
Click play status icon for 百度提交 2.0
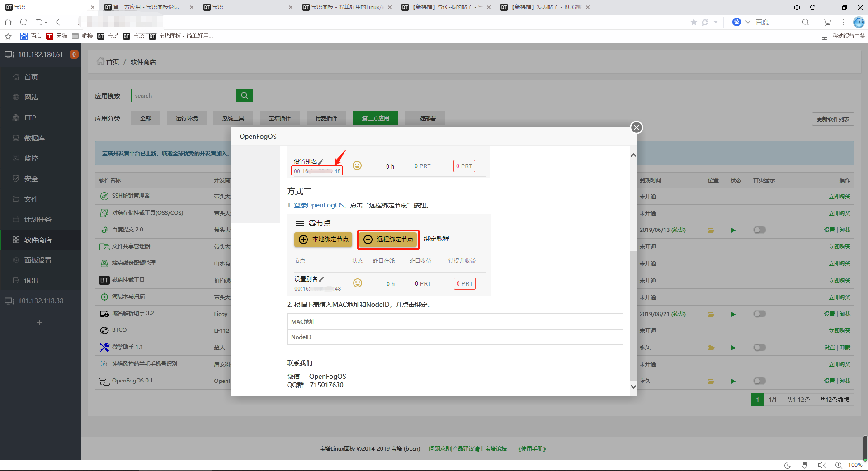click(733, 231)
